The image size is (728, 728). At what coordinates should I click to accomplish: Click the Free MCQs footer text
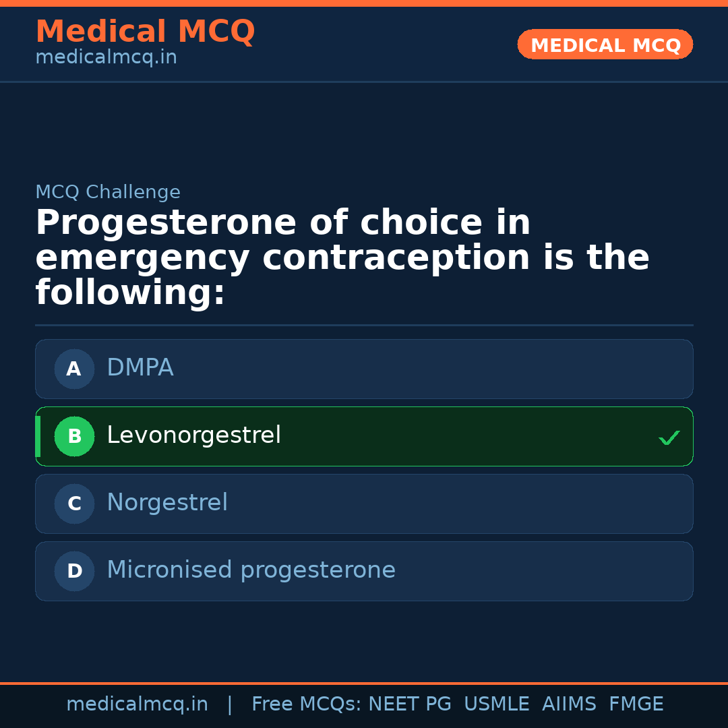coord(306,704)
